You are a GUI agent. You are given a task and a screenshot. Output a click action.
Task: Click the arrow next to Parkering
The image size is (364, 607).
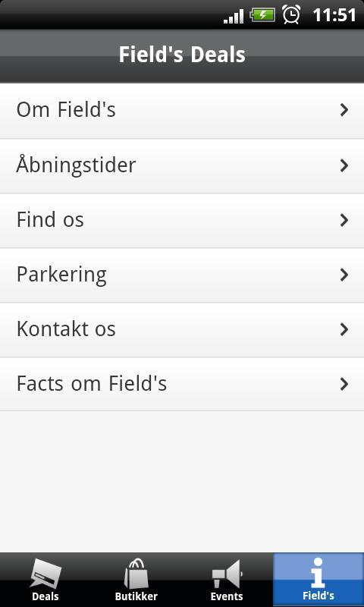[x=344, y=275]
